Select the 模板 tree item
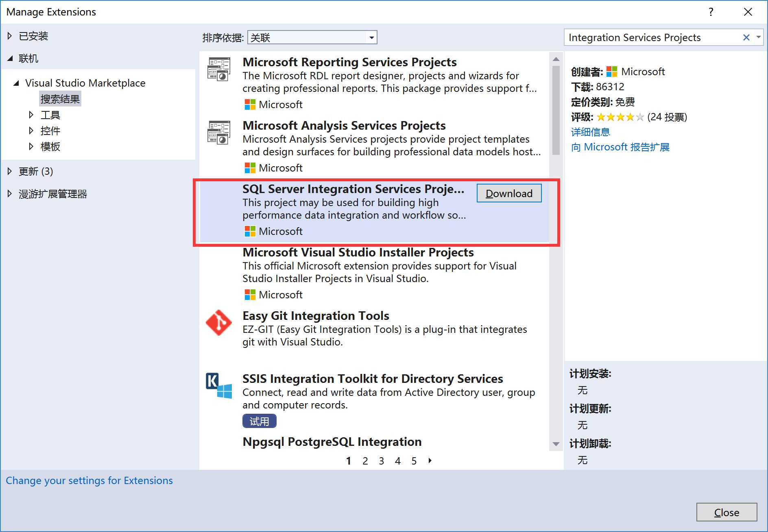The image size is (768, 532). coord(50,146)
